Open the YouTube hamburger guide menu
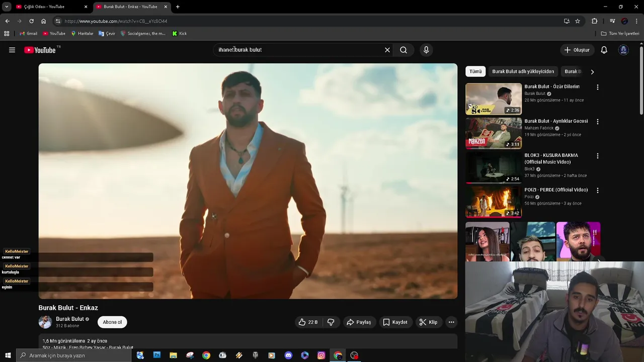 (12, 50)
